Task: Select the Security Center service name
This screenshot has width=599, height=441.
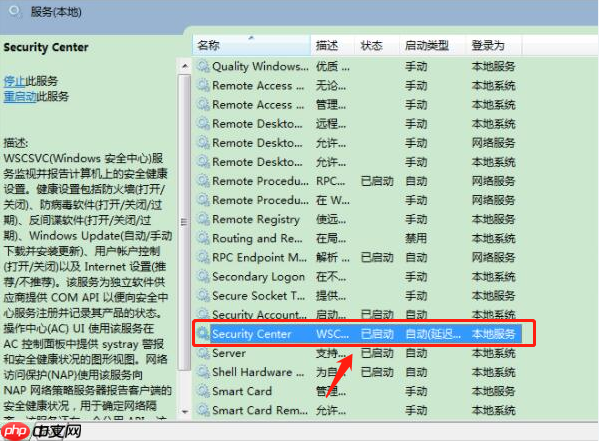Action: coord(251,334)
